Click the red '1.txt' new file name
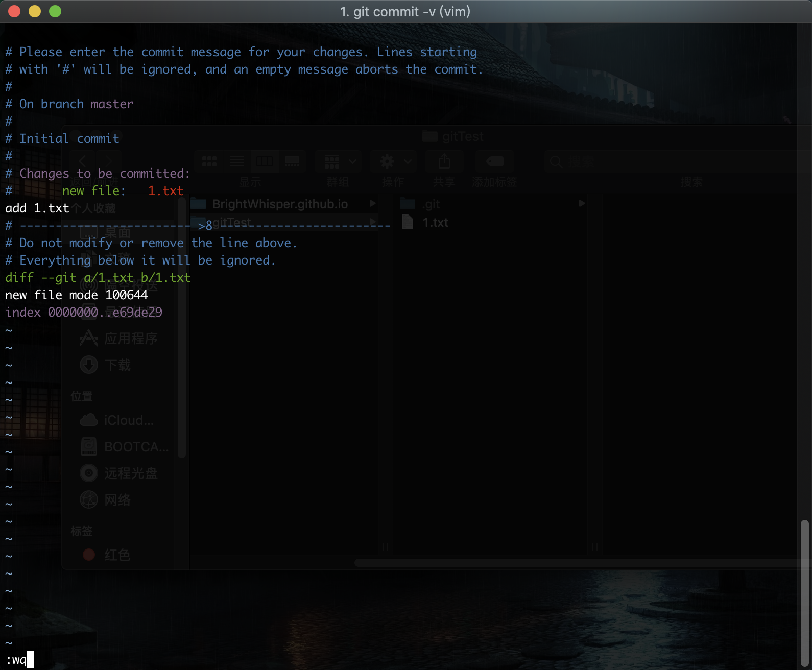The width and height of the screenshot is (812, 670). 165,191
